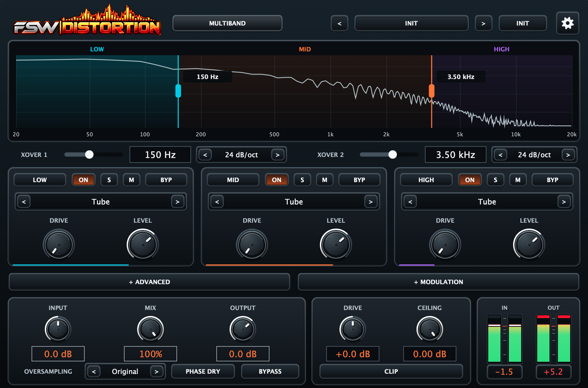Click the Tube type selector for MID band
Screen dimensions: 588x388
tap(294, 202)
